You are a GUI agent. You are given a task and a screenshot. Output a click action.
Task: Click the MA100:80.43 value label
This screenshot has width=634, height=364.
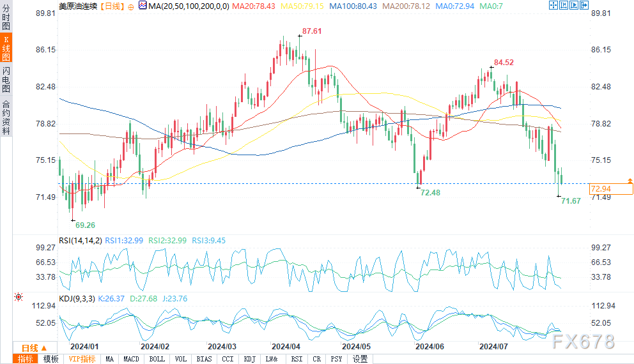pyautogui.click(x=353, y=6)
